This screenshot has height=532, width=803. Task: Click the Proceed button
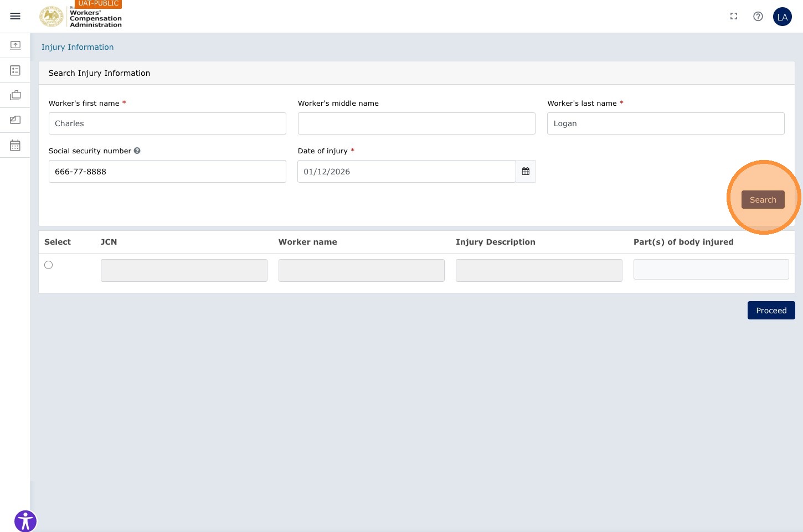771,311
